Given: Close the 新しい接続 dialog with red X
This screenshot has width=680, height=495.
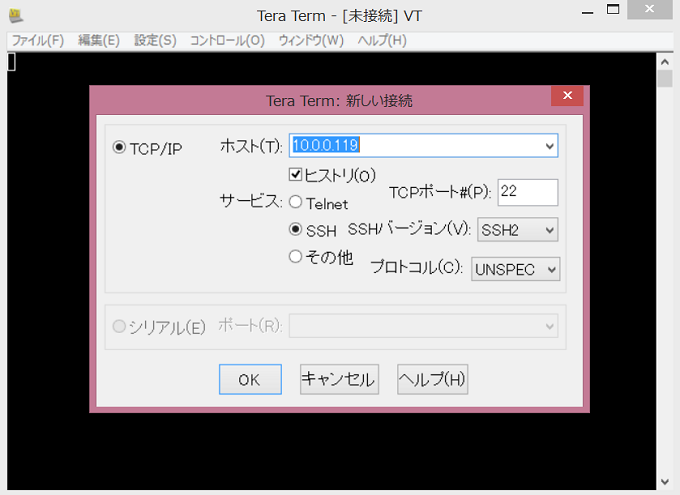Looking at the screenshot, I should tap(567, 95).
